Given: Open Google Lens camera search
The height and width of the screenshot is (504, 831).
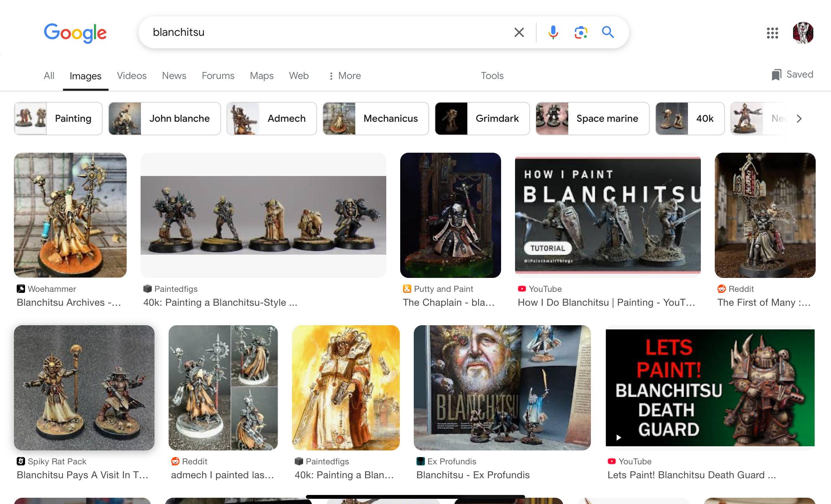Looking at the screenshot, I should pyautogui.click(x=581, y=32).
